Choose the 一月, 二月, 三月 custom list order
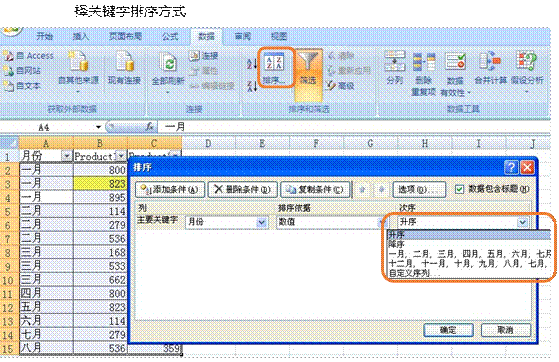Screen dimensions: 559x362 tap(470, 254)
